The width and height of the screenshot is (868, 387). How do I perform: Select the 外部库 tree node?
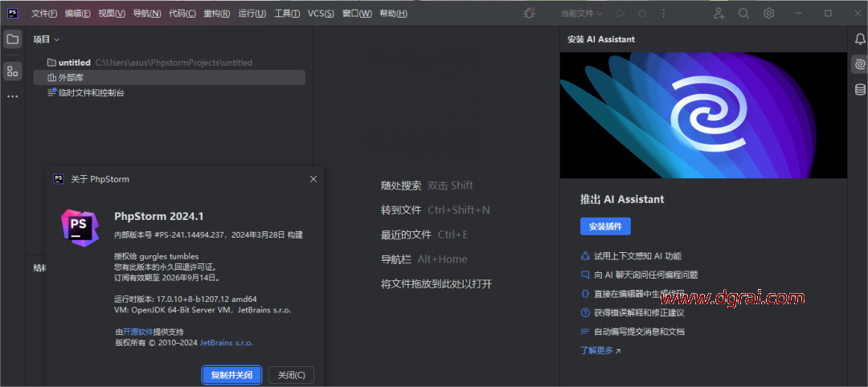[x=71, y=78]
